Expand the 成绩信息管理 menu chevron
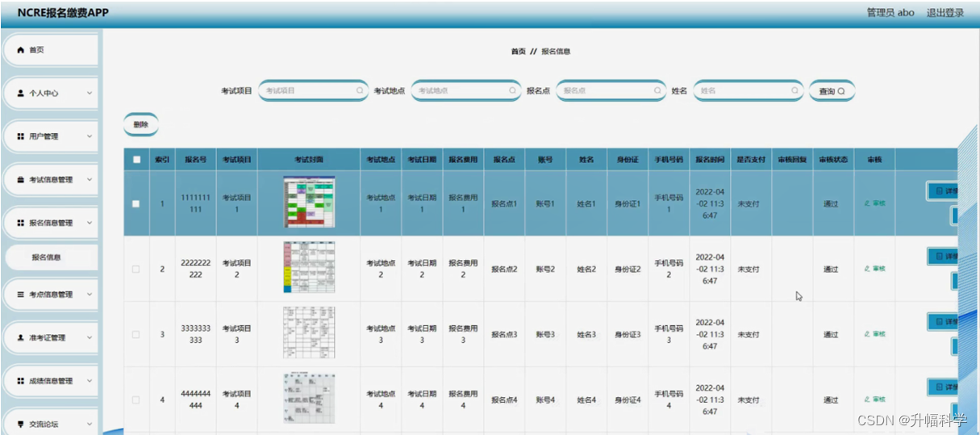This screenshot has width=980, height=435. point(90,381)
